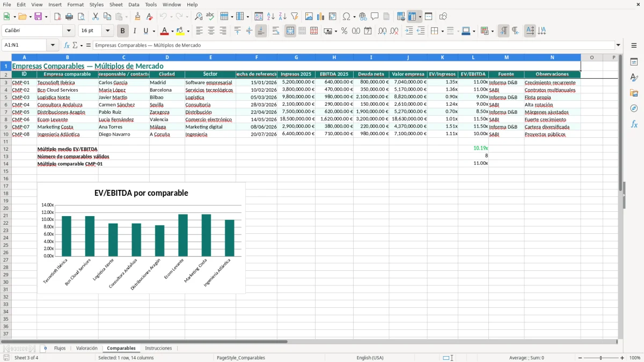Expand the Name Box dropdown

coord(53,46)
